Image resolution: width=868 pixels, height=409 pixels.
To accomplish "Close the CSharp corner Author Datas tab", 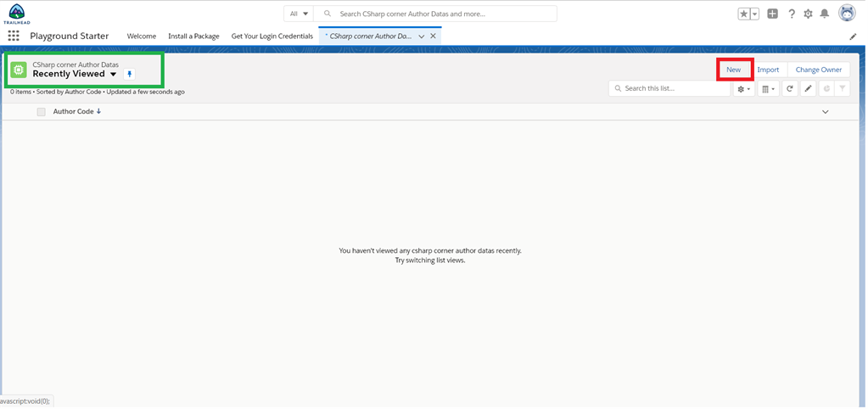I will pyautogui.click(x=434, y=36).
